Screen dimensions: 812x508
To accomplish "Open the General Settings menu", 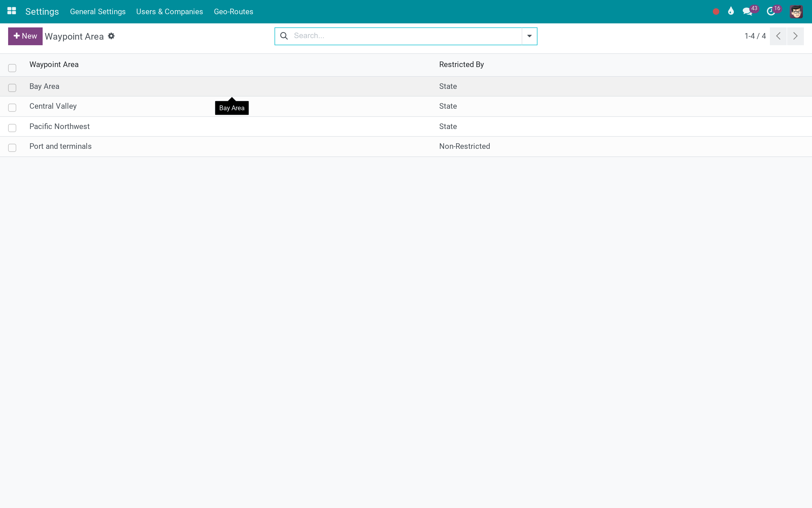I will (98, 12).
